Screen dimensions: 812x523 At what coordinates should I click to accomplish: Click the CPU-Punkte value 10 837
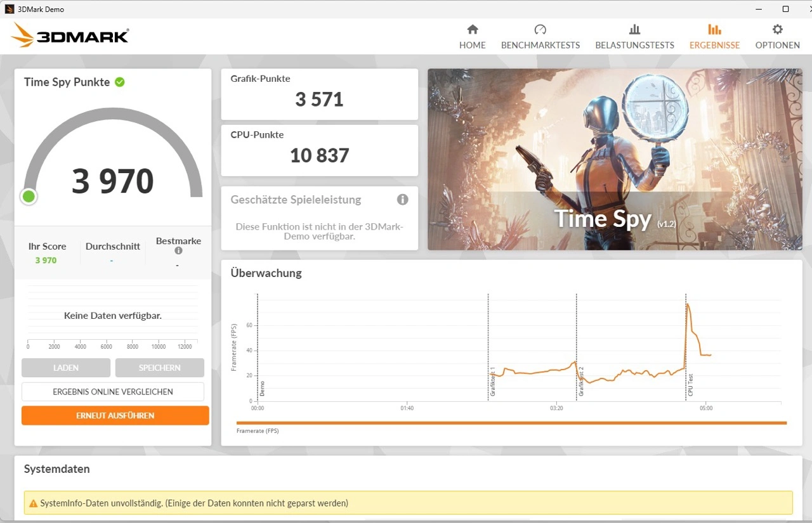[319, 155]
